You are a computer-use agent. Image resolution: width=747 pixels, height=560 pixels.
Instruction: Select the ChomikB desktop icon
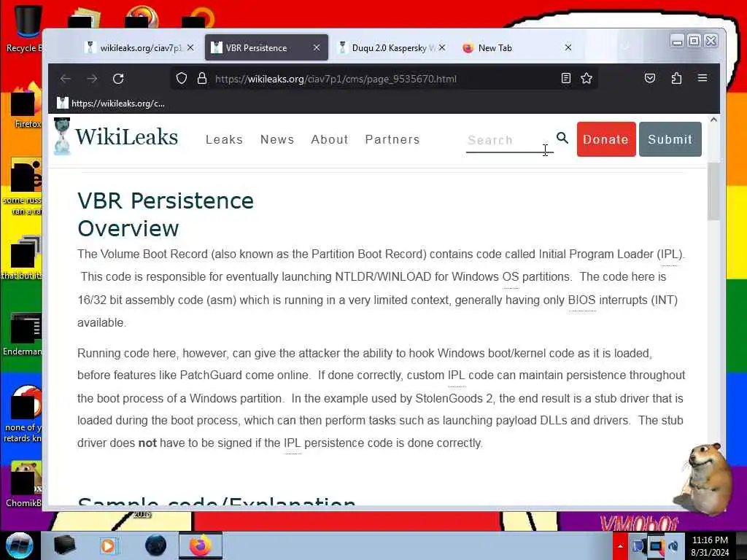click(x=24, y=484)
